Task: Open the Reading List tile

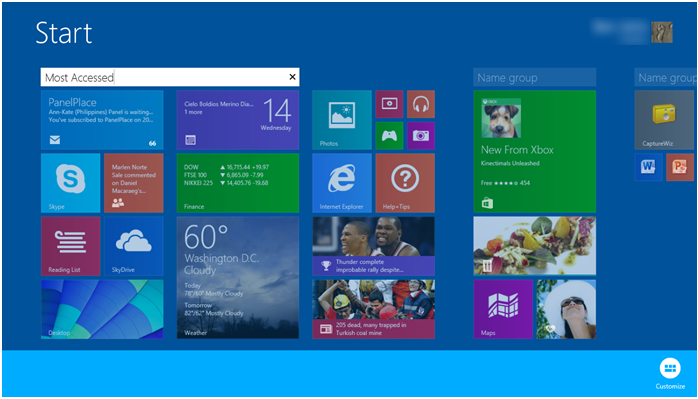Action: coord(70,246)
